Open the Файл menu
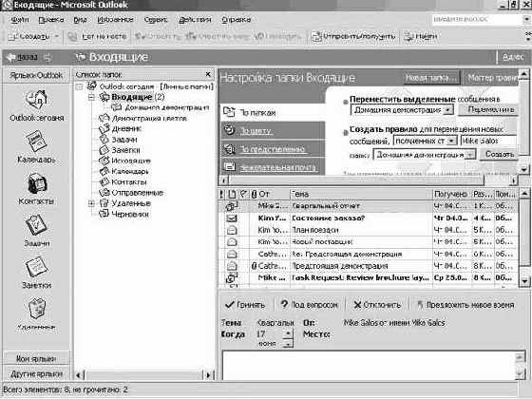This screenshot has width=532, height=399. [x=20, y=20]
